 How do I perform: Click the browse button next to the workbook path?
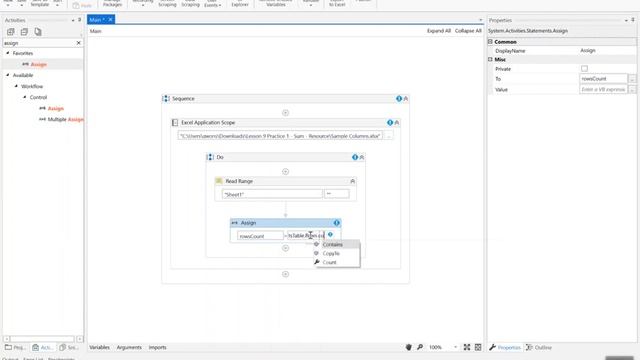(389, 136)
